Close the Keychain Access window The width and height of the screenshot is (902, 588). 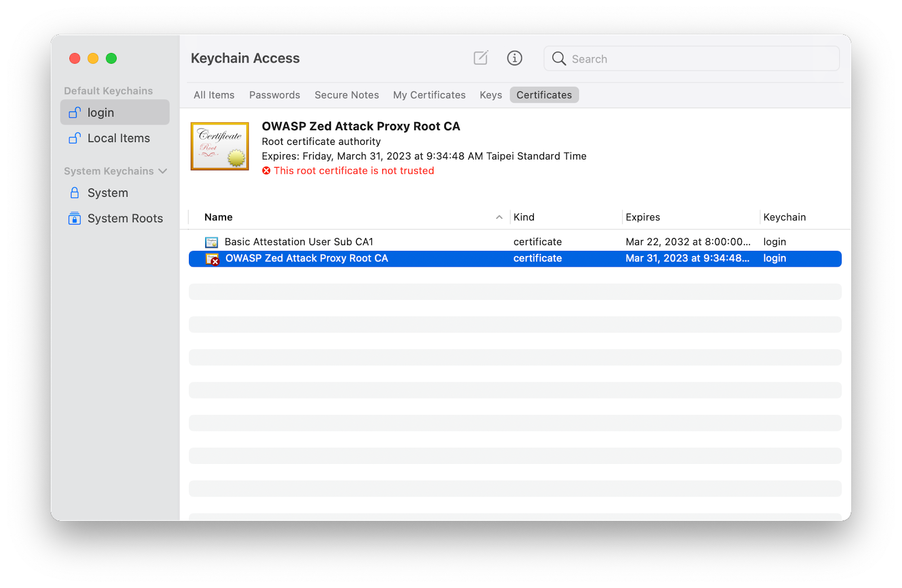tap(75, 58)
